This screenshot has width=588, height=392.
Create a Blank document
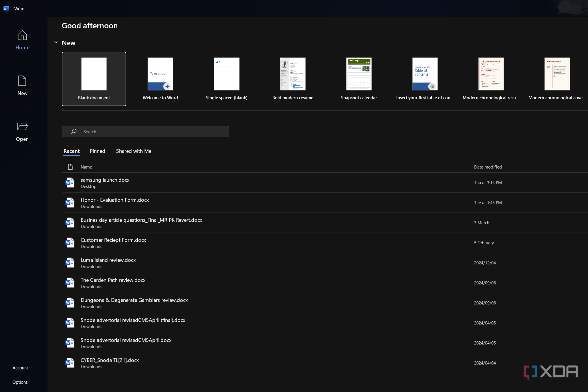point(94,79)
